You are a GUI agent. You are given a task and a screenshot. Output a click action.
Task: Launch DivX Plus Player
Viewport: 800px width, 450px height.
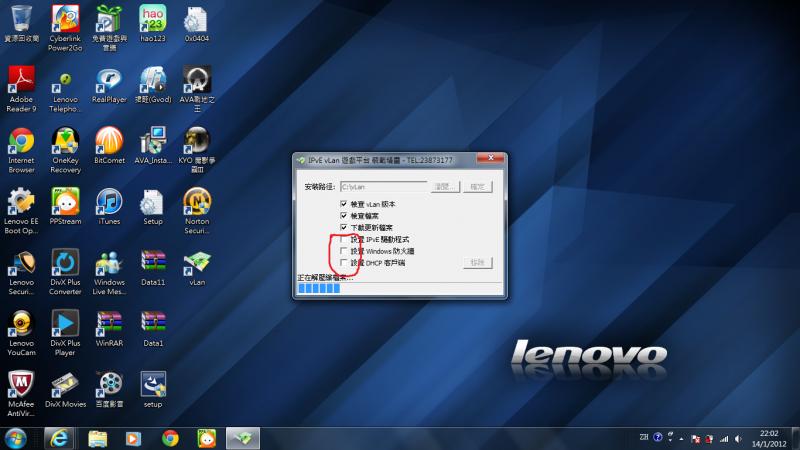point(65,332)
